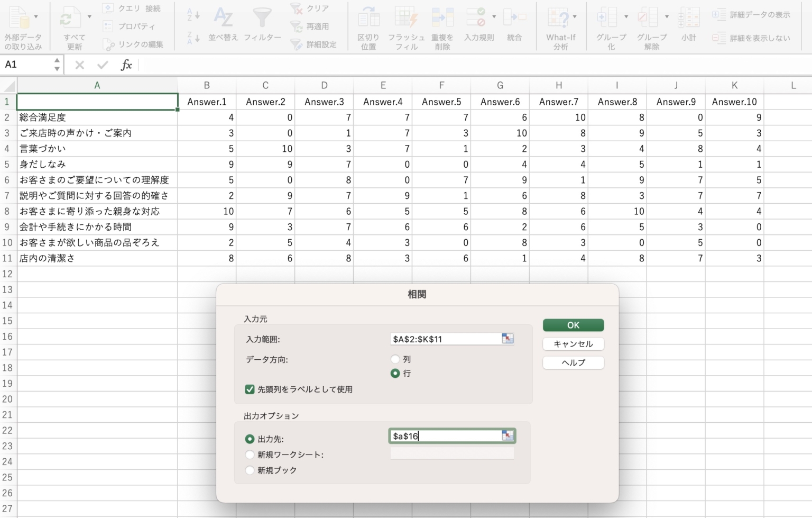Click range selector icon in 出力先 field
Image resolution: width=812 pixels, height=518 pixels.
coord(508,435)
